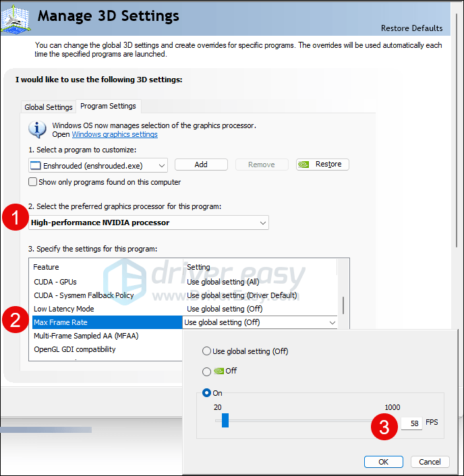Image resolution: width=464 pixels, height=476 pixels.
Task: Open the Windows graphics settings link
Action: pyautogui.click(x=115, y=134)
